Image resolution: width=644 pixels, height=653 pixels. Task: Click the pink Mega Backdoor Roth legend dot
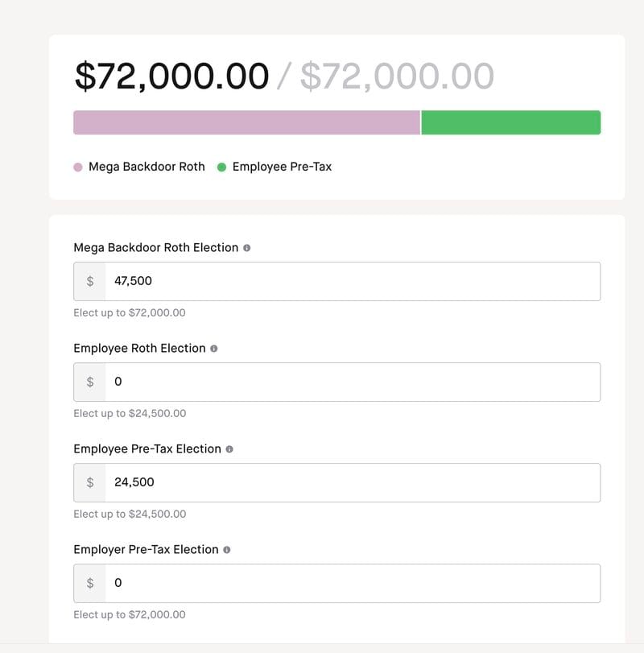tap(78, 167)
